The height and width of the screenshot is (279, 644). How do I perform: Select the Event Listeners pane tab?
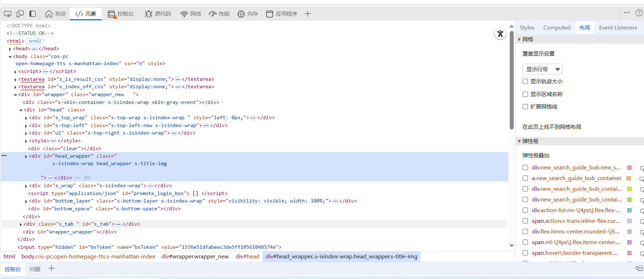coord(618,28)
